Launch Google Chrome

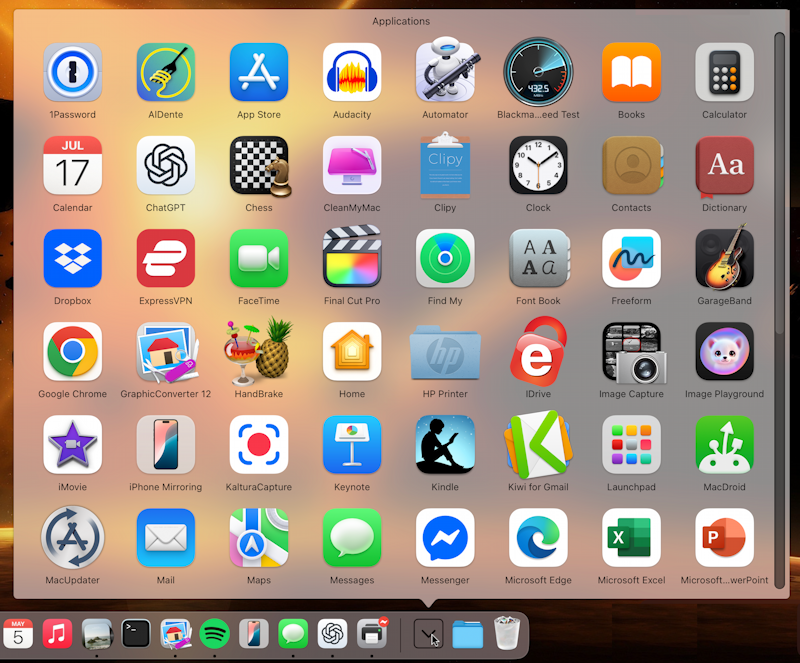click(x=72, y=351)
